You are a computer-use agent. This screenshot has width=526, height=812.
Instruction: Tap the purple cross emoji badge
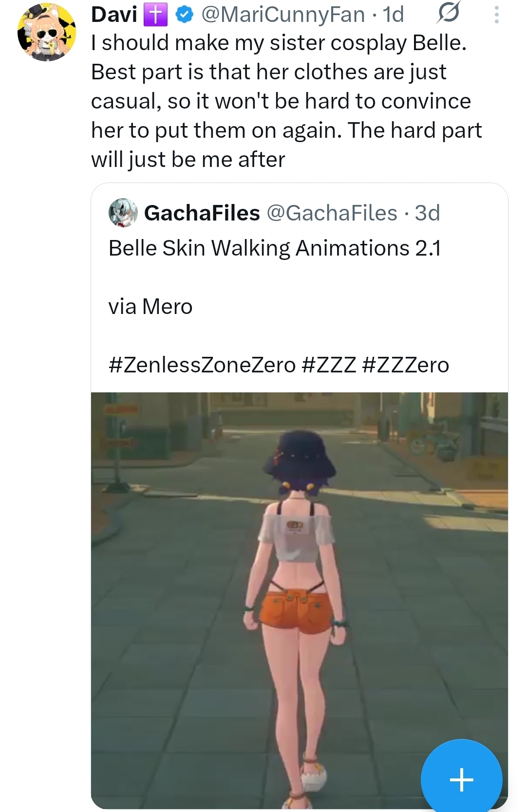pos(155,15)
